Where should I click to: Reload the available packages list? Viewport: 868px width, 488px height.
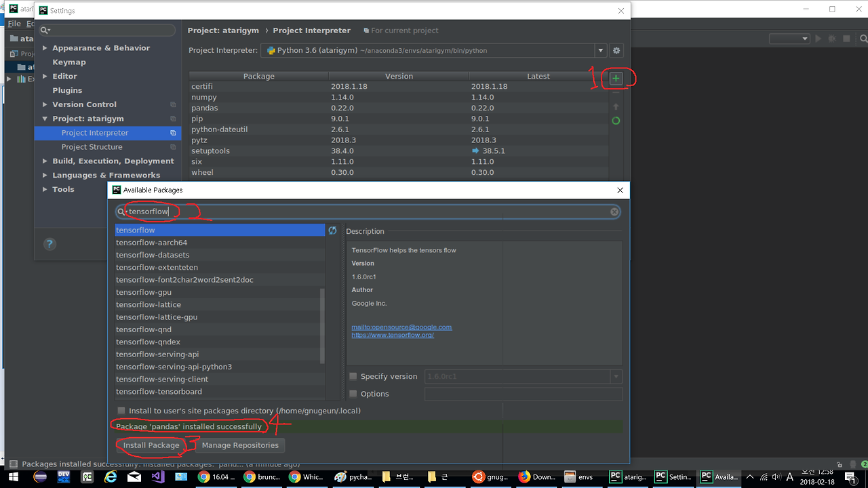[x=332, y=230]
